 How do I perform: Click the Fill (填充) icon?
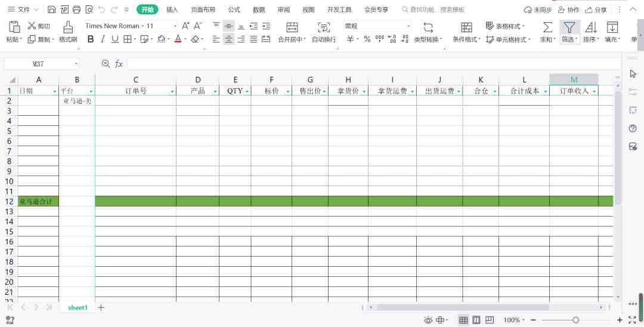612,27
